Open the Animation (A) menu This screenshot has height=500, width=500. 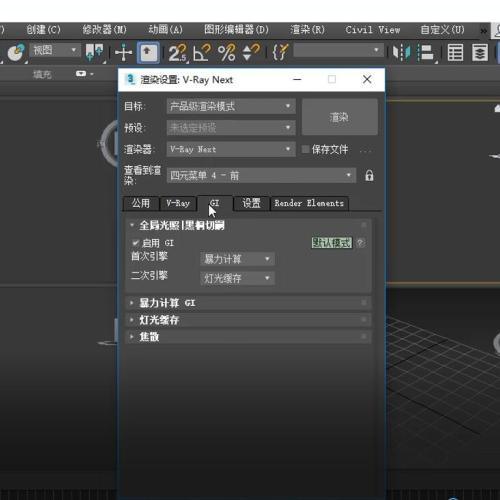tap(165, 30)
